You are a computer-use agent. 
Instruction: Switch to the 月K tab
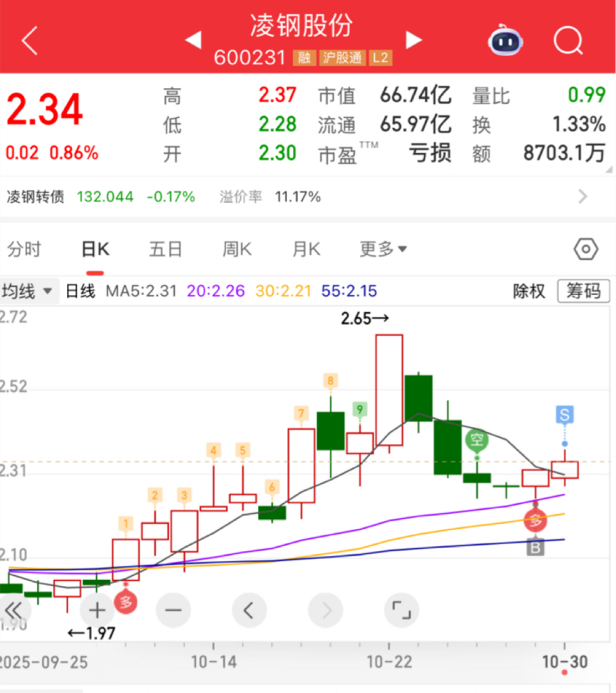pos(307,249)
